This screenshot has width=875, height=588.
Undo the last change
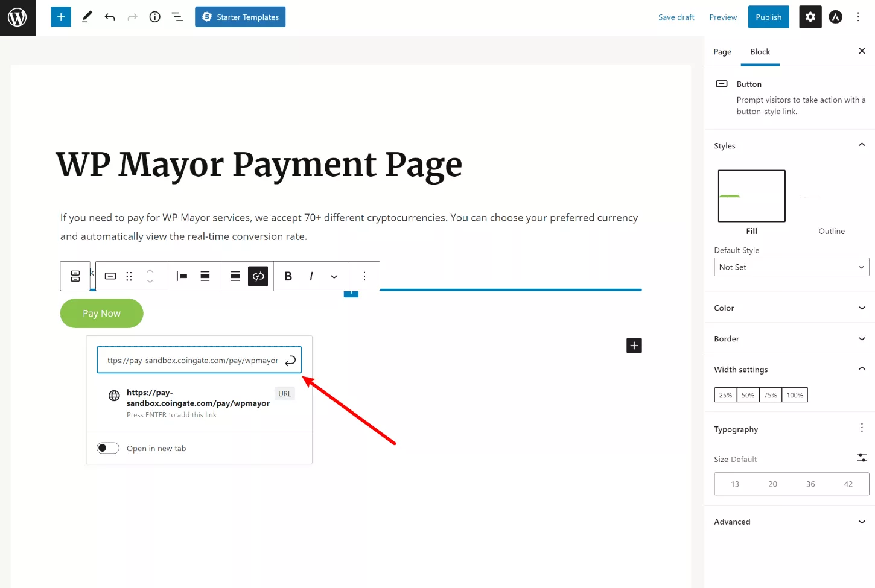coord(110,17)
